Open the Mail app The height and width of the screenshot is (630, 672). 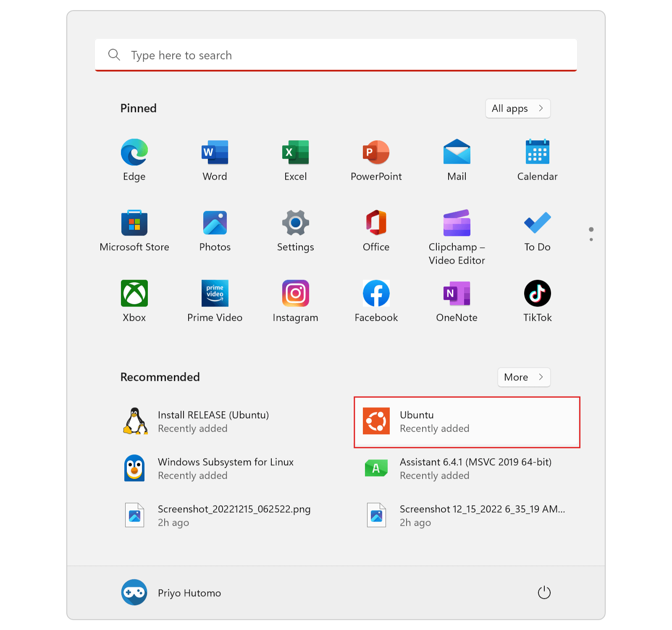tap(457, 160)
